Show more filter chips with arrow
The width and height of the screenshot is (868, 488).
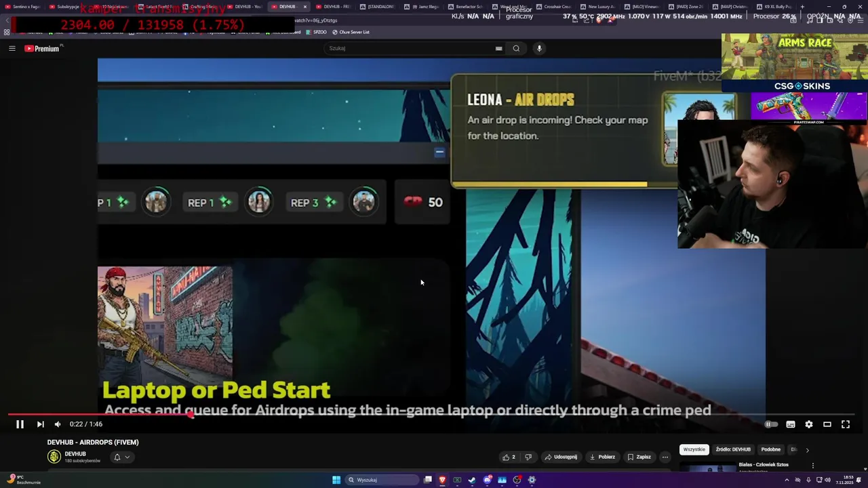coord(807,450)
